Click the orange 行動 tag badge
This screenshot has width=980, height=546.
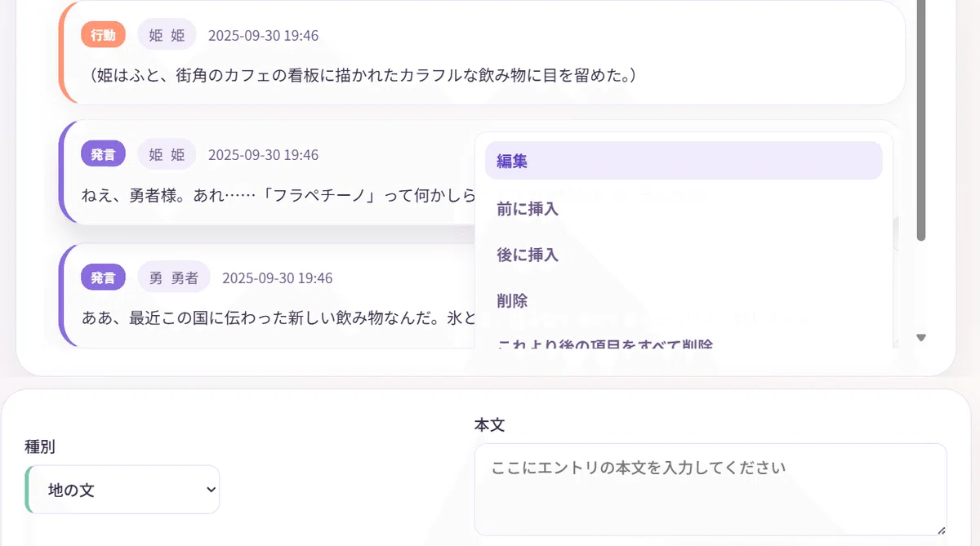click(103, 34)
